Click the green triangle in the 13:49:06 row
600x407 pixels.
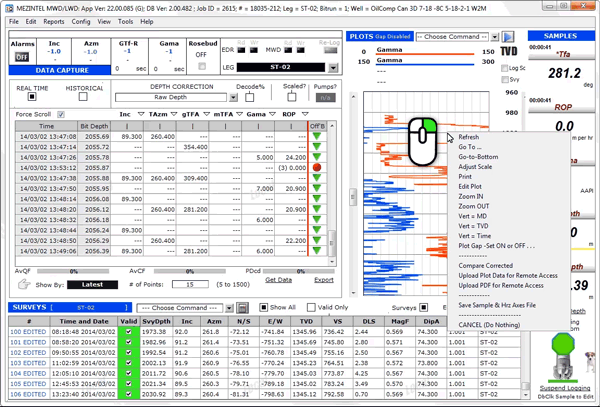[316, 251]
